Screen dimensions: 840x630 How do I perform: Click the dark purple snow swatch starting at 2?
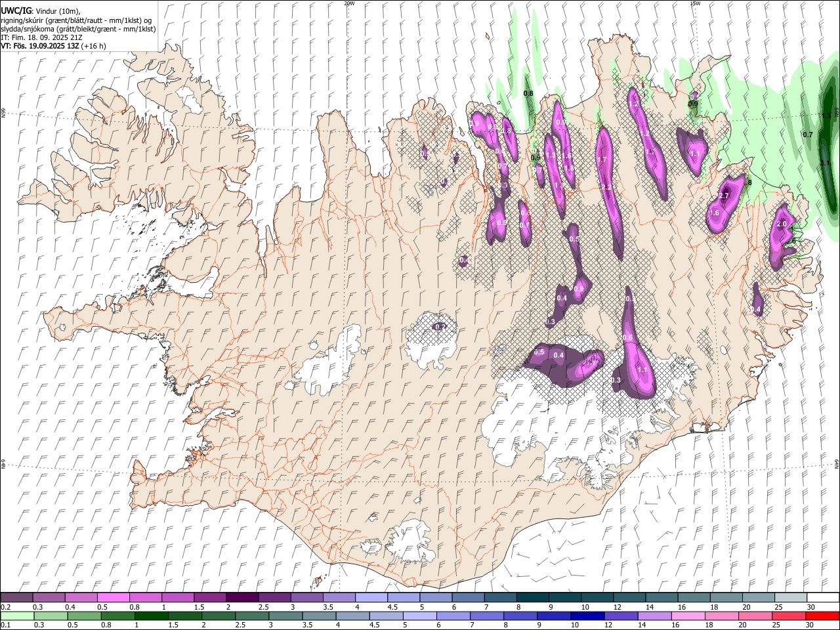(242, 598)
